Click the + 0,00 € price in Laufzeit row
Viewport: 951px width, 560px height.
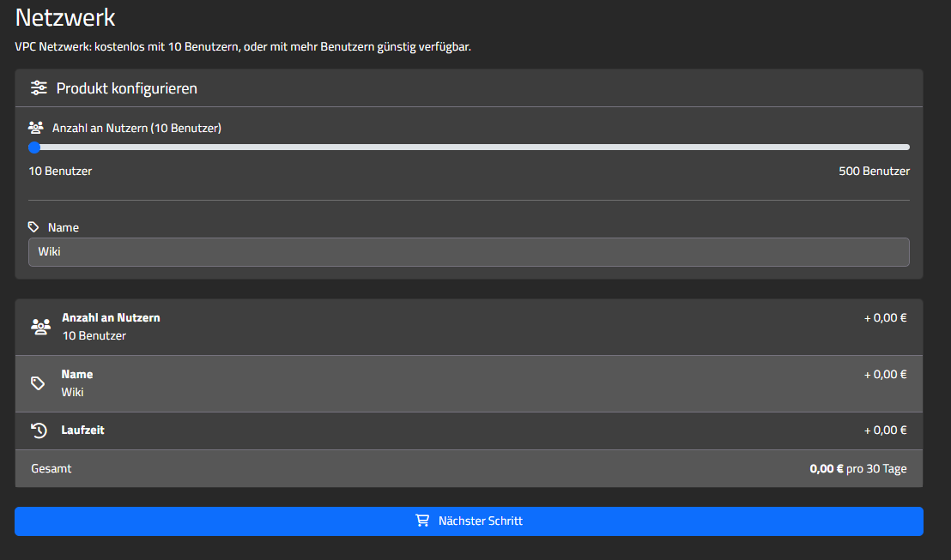click(885, 430)
